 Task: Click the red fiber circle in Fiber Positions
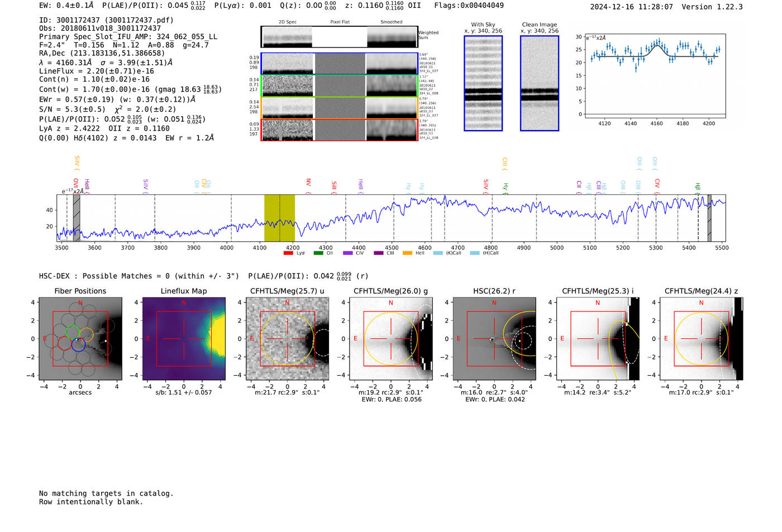[x=65, y=343]
